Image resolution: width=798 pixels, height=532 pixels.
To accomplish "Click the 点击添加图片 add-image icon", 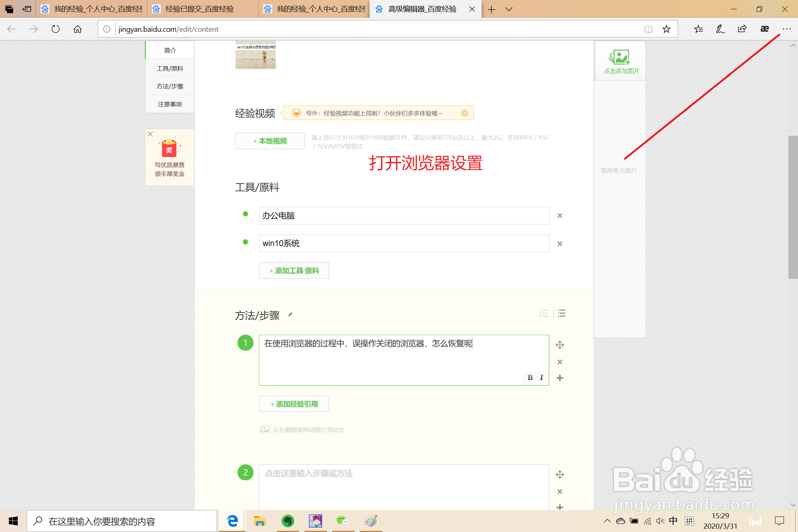I will click(x=620, y=57).
